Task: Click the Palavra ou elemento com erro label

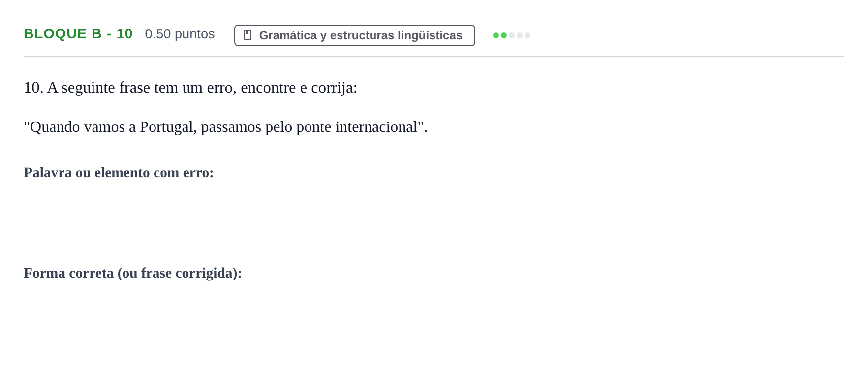Action: point(119,173)
